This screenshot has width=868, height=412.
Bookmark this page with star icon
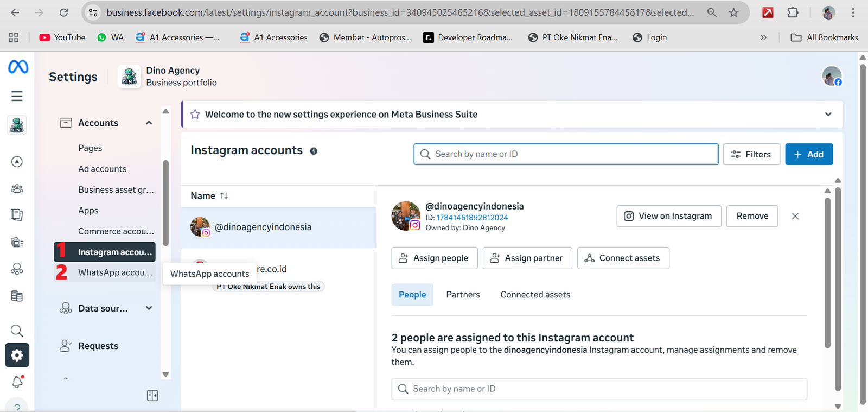(733, 12)
